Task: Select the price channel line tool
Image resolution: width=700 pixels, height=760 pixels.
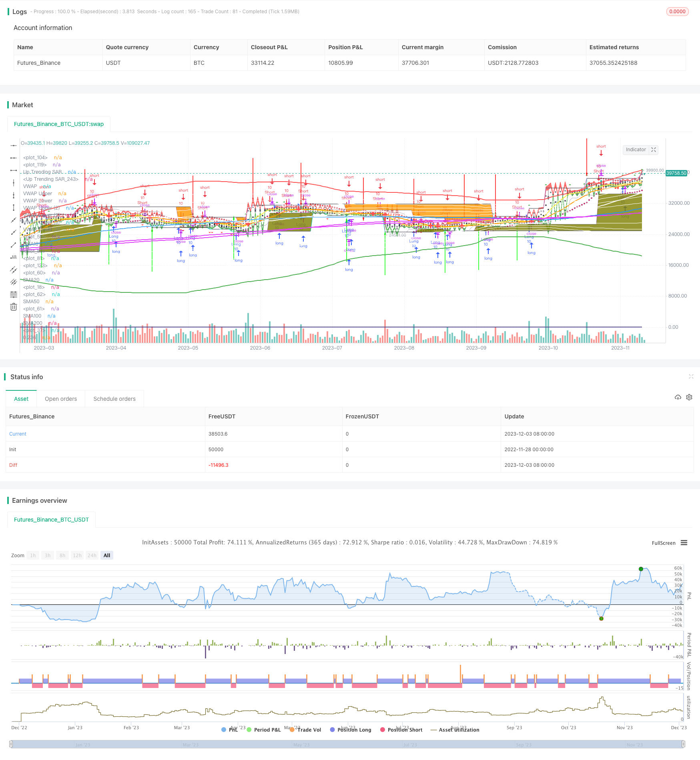Action: 14,270
